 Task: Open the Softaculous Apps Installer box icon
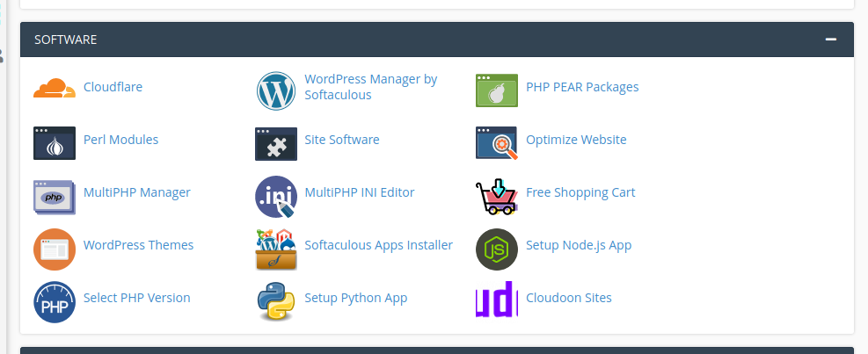click(275, 249)
